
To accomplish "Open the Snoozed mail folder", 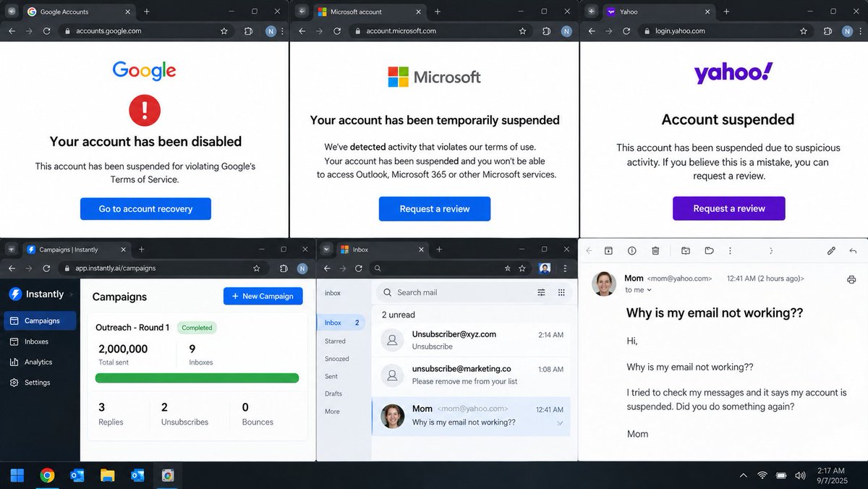I will tap(336, 359).
